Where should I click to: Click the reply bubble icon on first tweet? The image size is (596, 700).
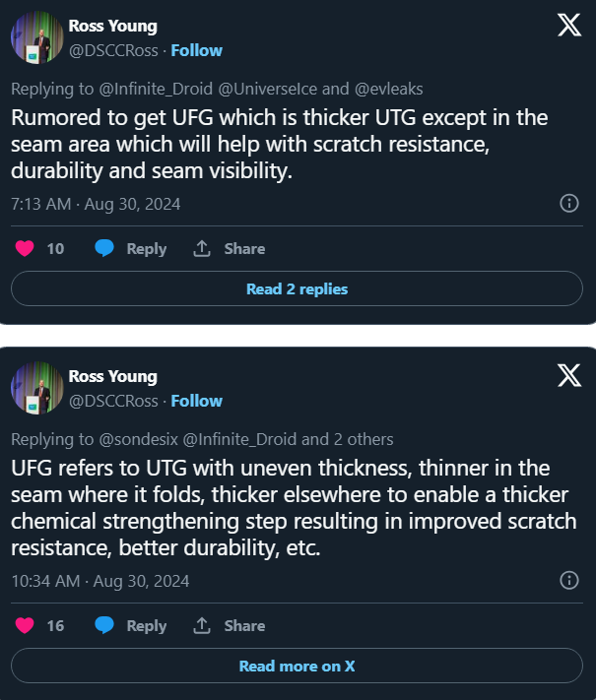(x=104, y=248)
